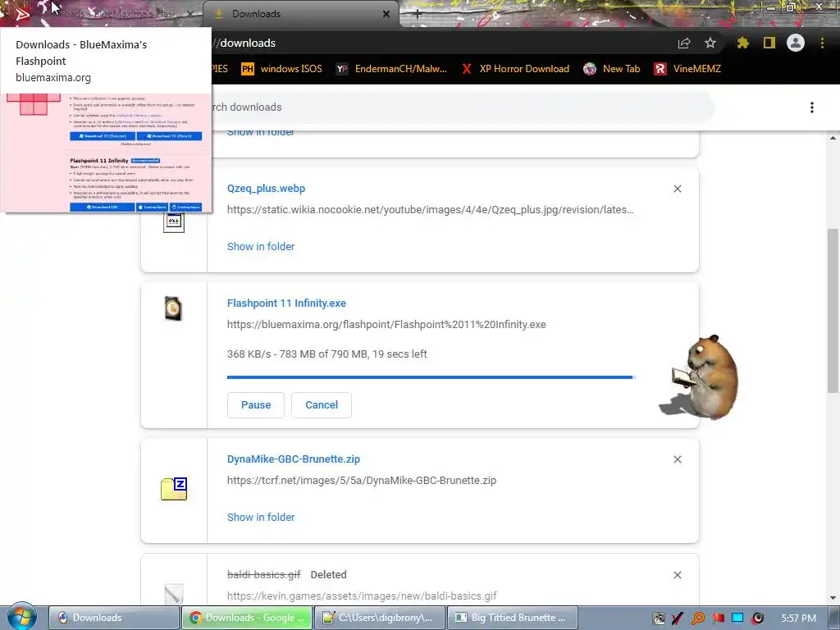Focus the Search downloads field
Viewport: 840px width, 630px height.
pos(461,107)
